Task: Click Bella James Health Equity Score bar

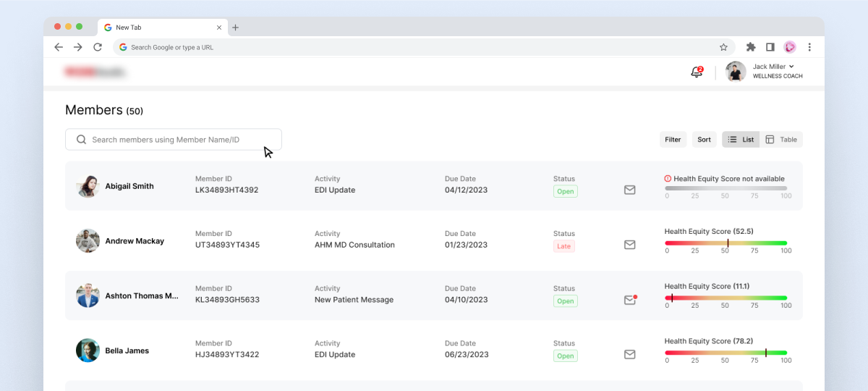Action: [726, 353]
